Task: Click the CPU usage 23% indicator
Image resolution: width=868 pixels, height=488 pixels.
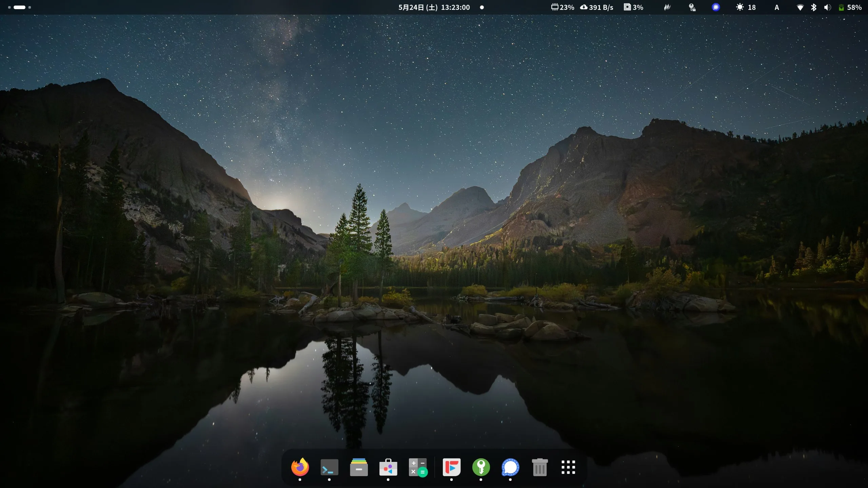Action: 563,7
